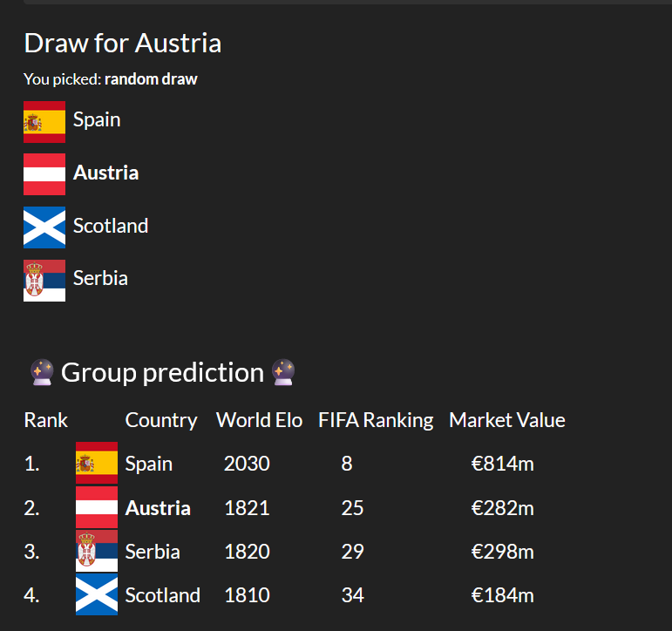Click the FIFA Ranking column header
Screen dimensions: 672x631
376,420
